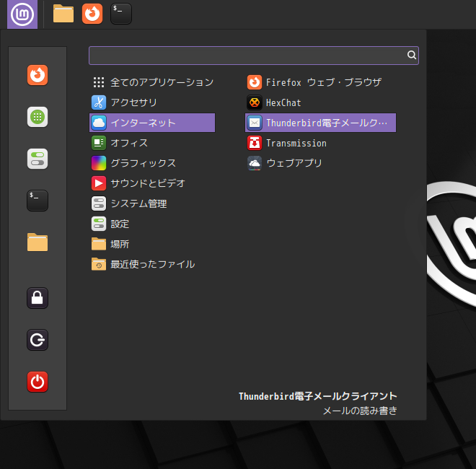Select the システム管理 category
Screen dimensions: 476x469
(152, 203)
